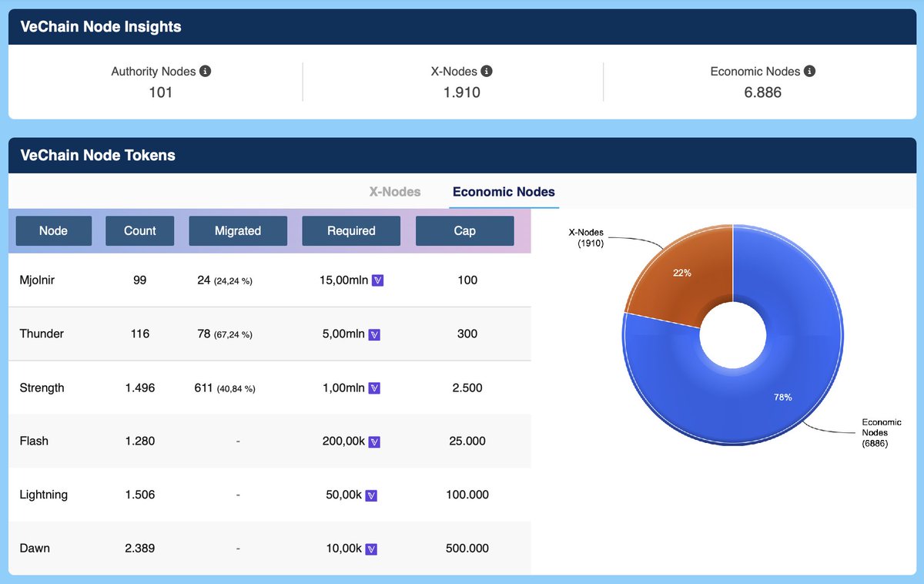Screen dimensions: 924x584
Task: Select the Mjolnir node row name
Action: click(x=37, y=280)
